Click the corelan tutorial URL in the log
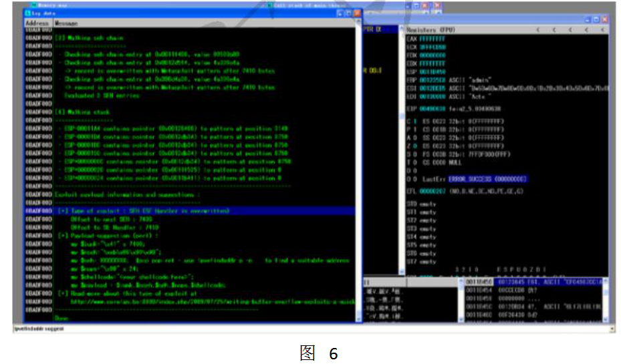 [213, 302]
